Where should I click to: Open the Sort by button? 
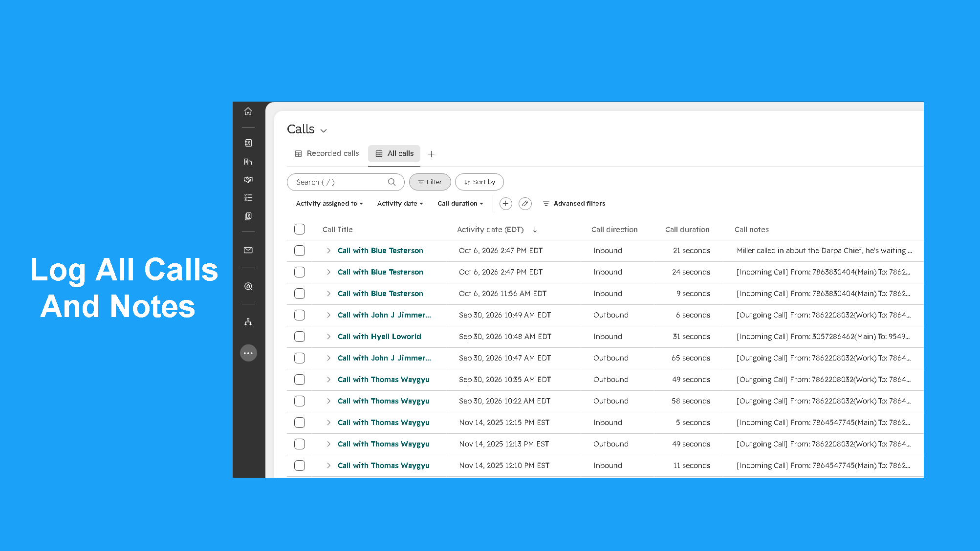(x=479, y=182)
